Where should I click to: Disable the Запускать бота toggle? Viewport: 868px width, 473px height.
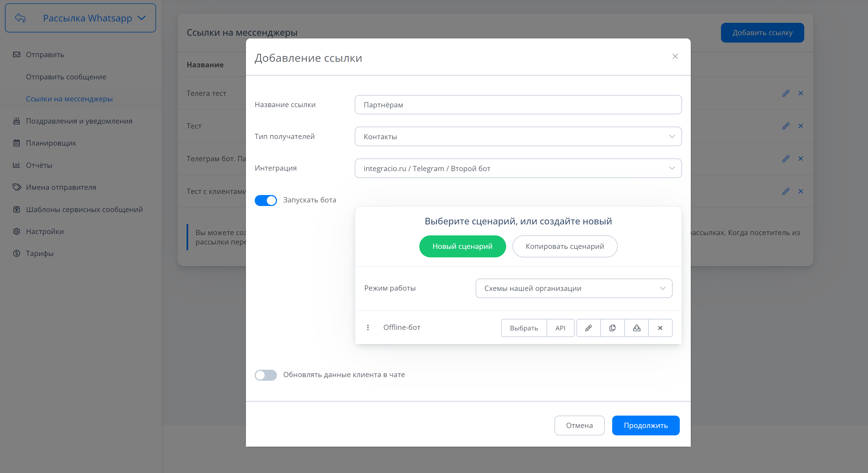265,200
